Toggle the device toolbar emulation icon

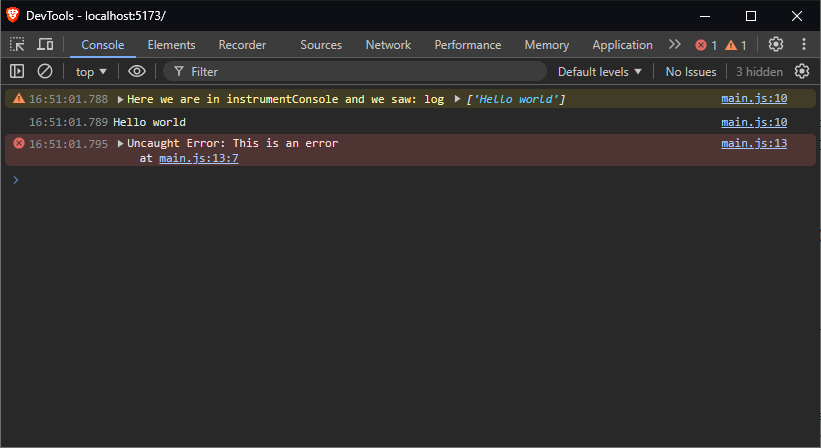(x=46, y=44)
